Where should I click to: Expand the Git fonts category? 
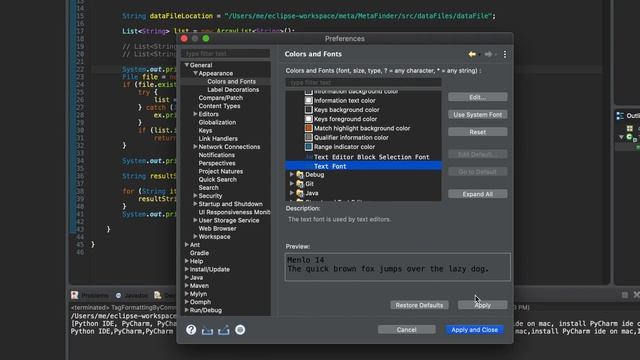(292, 184)
